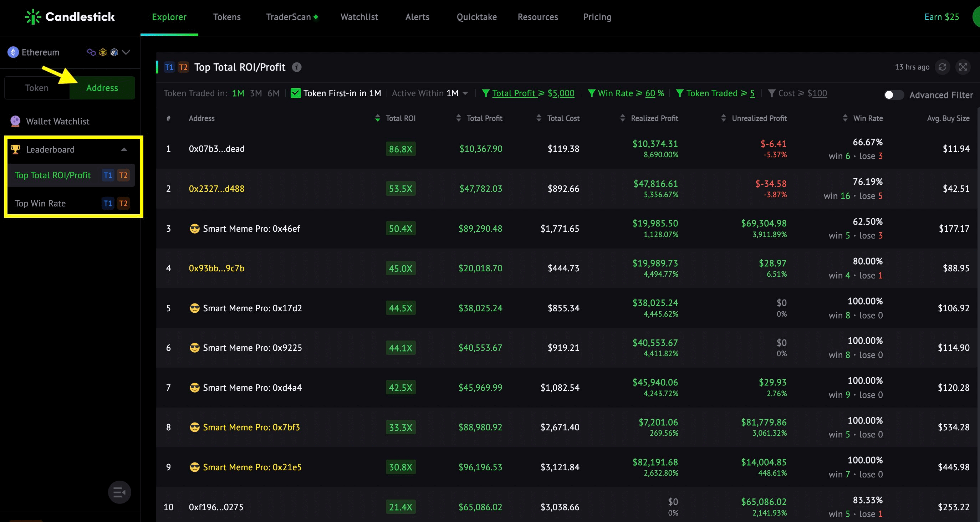Open the Tokens tab
980x522 pixels.
[227, 17]
